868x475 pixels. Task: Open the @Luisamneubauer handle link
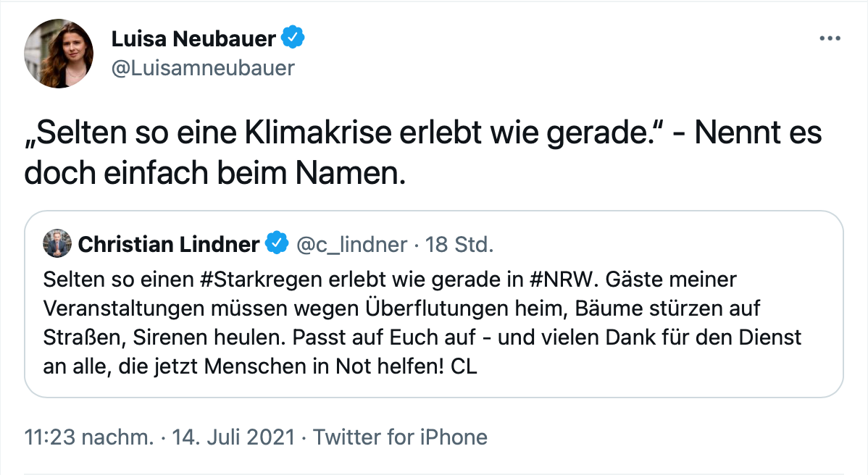[202, 68]
